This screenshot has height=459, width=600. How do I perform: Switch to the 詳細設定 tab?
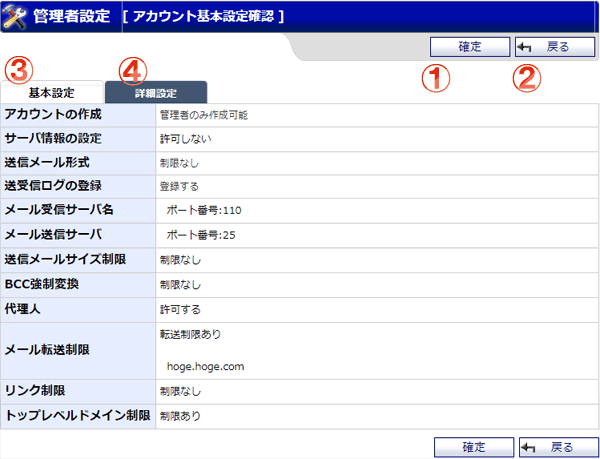(x=156, y=93)
